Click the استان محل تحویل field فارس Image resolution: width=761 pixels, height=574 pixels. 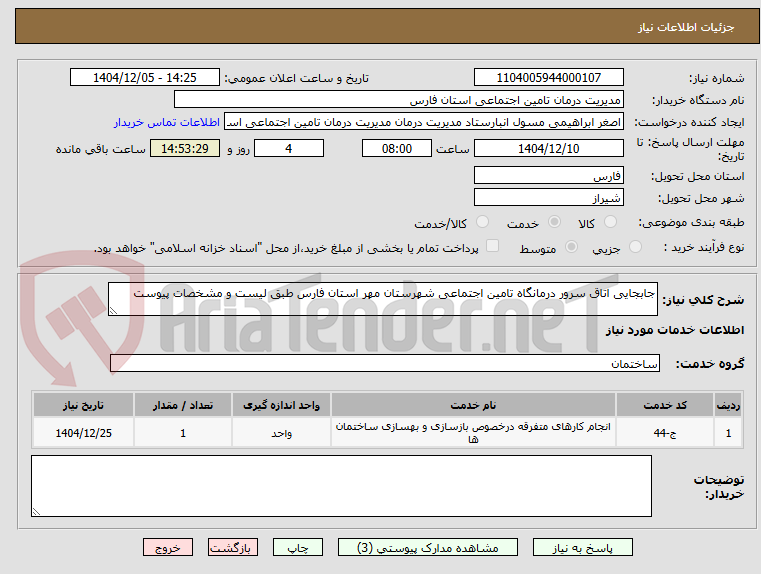pos(548,176)
